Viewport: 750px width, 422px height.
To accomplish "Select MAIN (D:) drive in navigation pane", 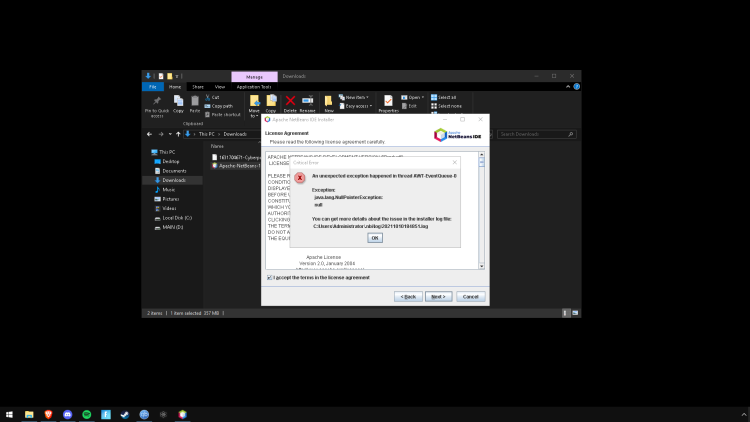I will pos(172,227).
